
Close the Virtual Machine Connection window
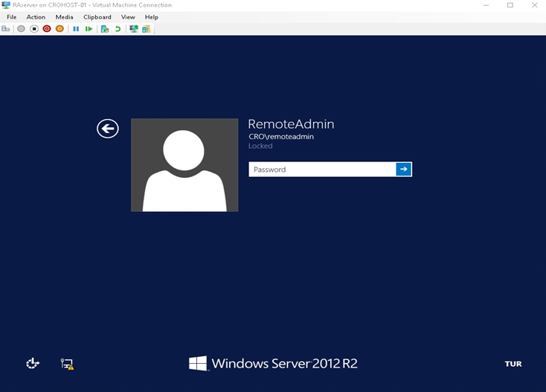click(x=535, y=5)
